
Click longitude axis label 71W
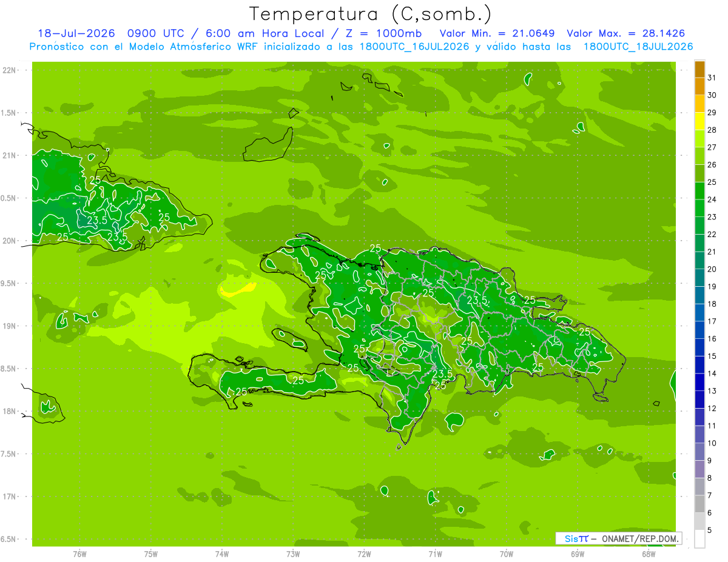coord(435,554)
